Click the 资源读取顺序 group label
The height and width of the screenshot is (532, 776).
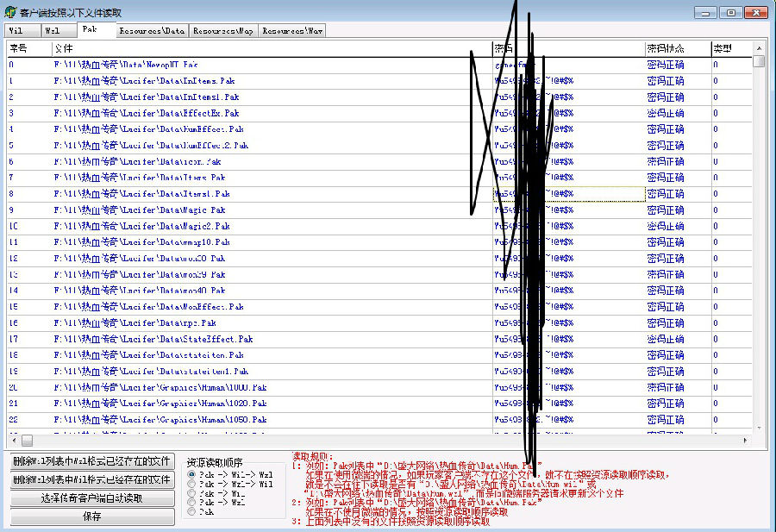point(215,463)
